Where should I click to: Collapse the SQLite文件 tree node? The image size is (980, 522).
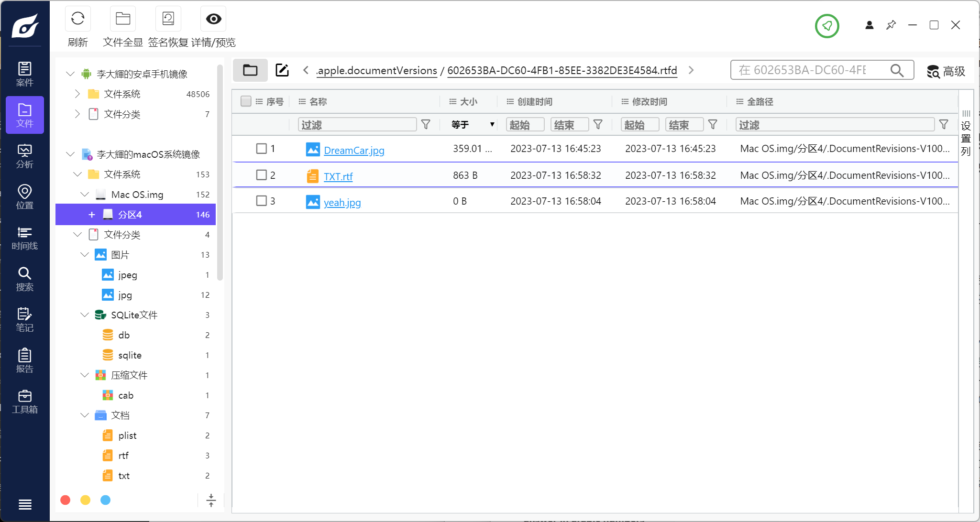pyautogui.click(x=85, y=315)
